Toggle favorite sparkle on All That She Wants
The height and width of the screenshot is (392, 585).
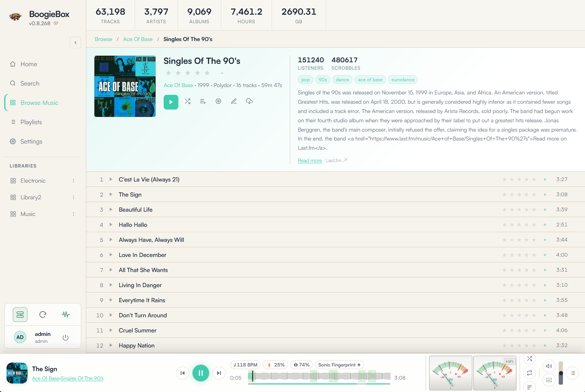click(545, 270)
